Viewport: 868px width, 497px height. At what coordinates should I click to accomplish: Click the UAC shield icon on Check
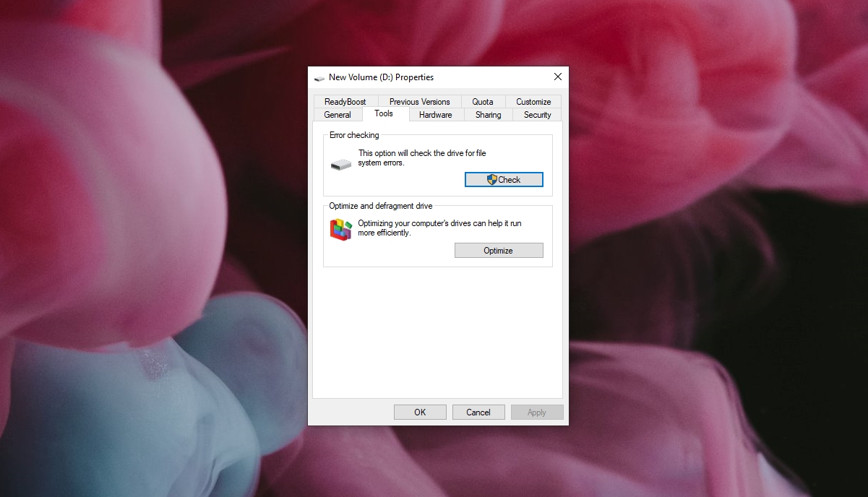pyautogui.click(x=491, y=180)
